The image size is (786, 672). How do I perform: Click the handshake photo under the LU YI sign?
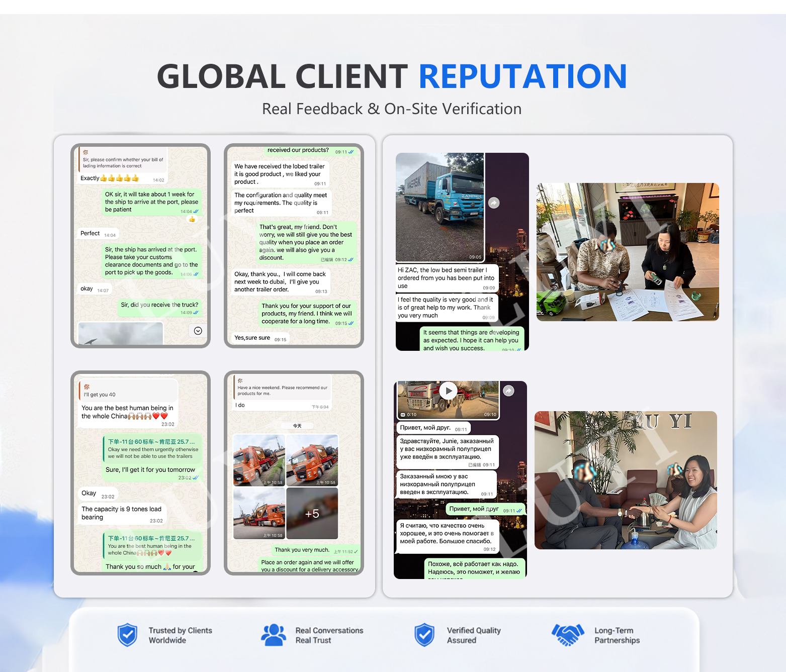[x=626, y=480]
